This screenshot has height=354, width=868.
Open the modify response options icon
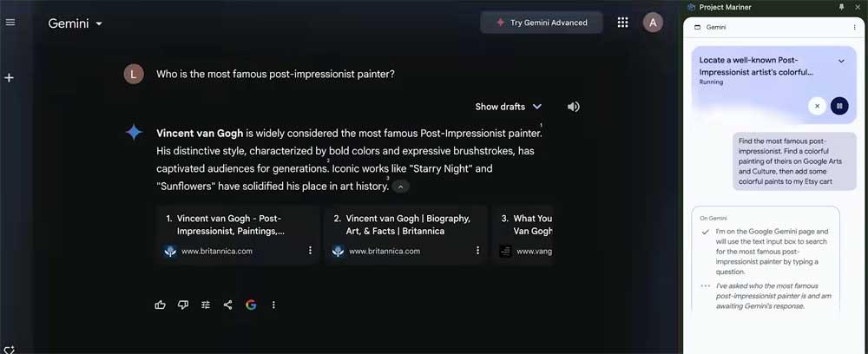tap(206, 305)
